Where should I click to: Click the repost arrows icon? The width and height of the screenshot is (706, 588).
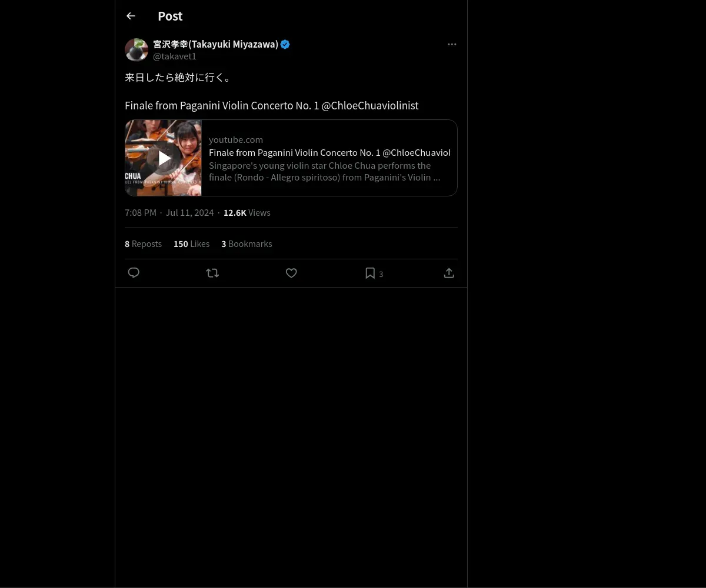(x=212, y=273)
